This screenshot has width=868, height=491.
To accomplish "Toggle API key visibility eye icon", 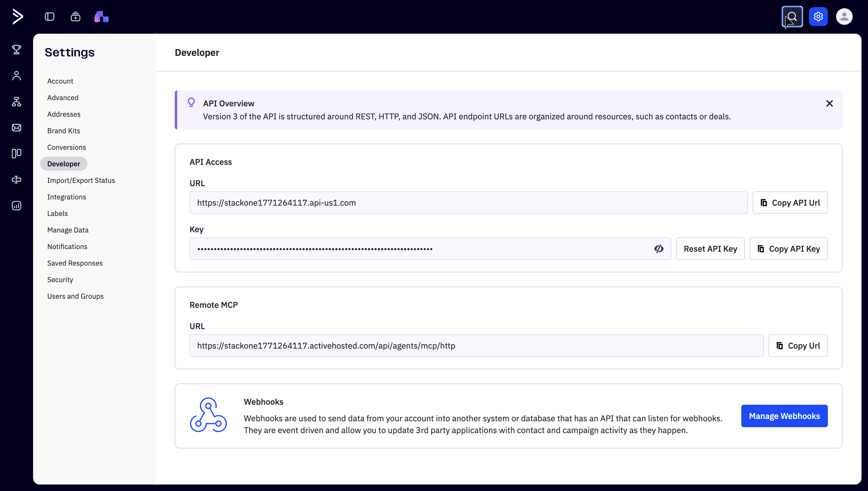I will (x=659, y=249).
